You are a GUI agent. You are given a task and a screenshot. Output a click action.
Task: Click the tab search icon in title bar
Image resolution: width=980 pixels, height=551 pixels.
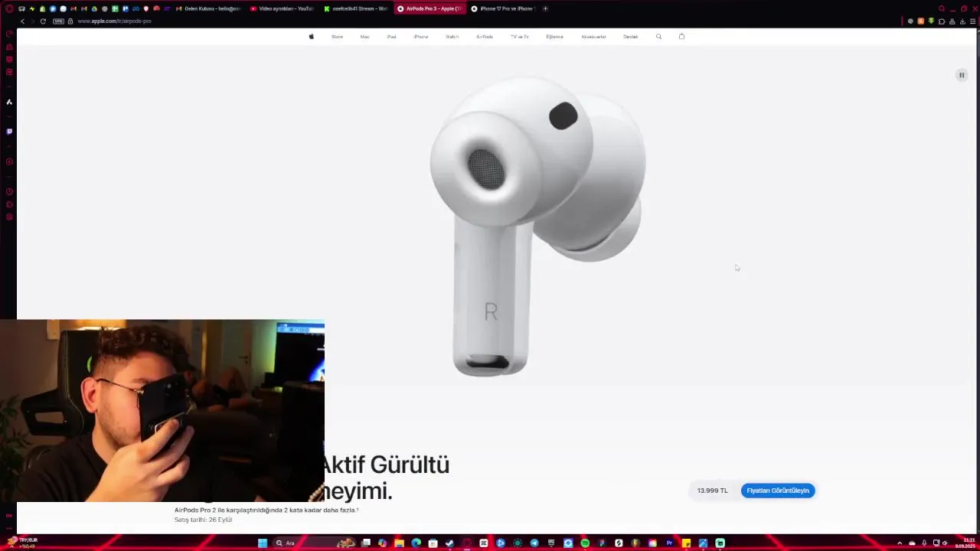pyautogui.click(x=942, y=8)
